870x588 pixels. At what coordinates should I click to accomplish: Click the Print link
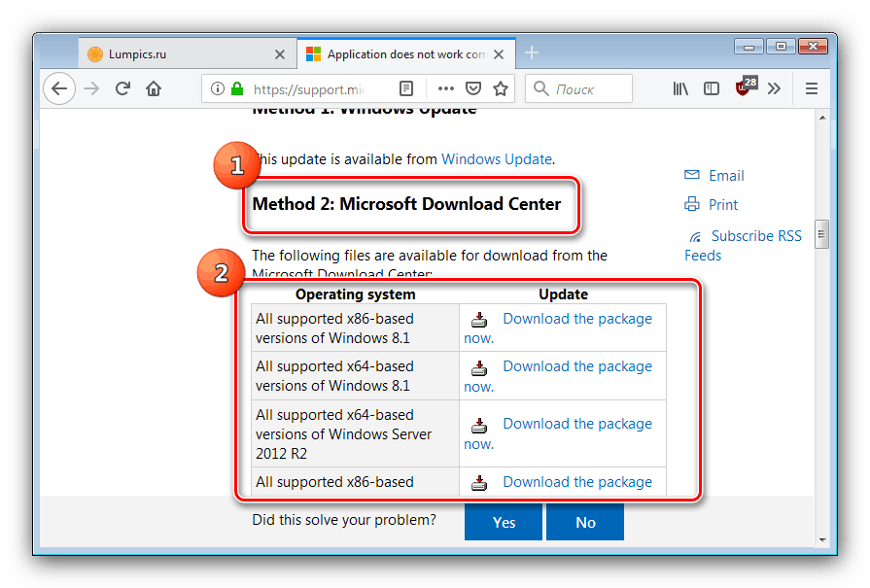click(723, 205)
